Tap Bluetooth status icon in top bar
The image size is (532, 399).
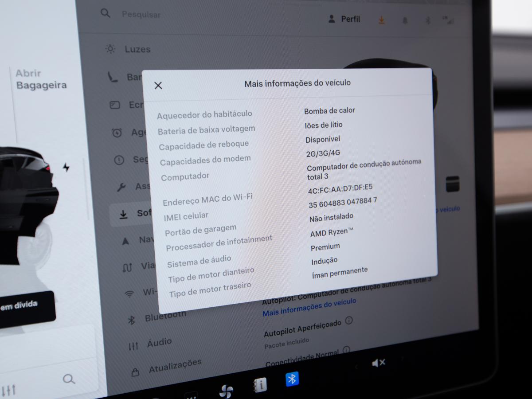pyautogui.click(x=428, y=20)
